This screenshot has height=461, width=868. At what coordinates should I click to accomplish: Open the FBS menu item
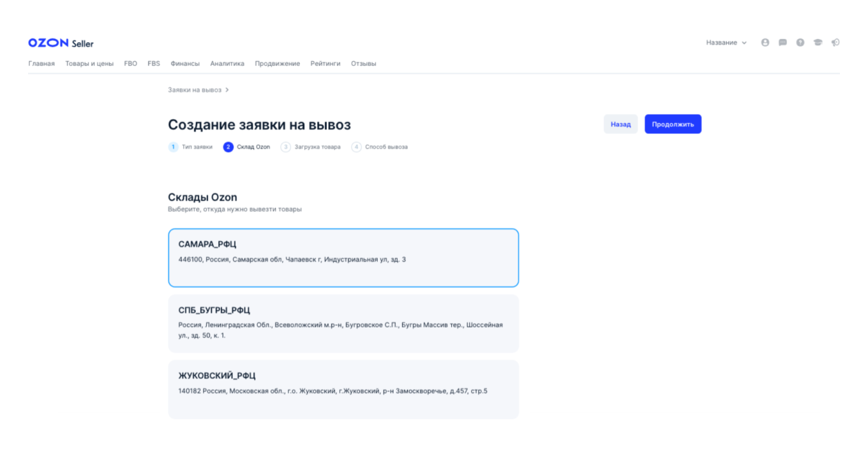pos(154,64)
